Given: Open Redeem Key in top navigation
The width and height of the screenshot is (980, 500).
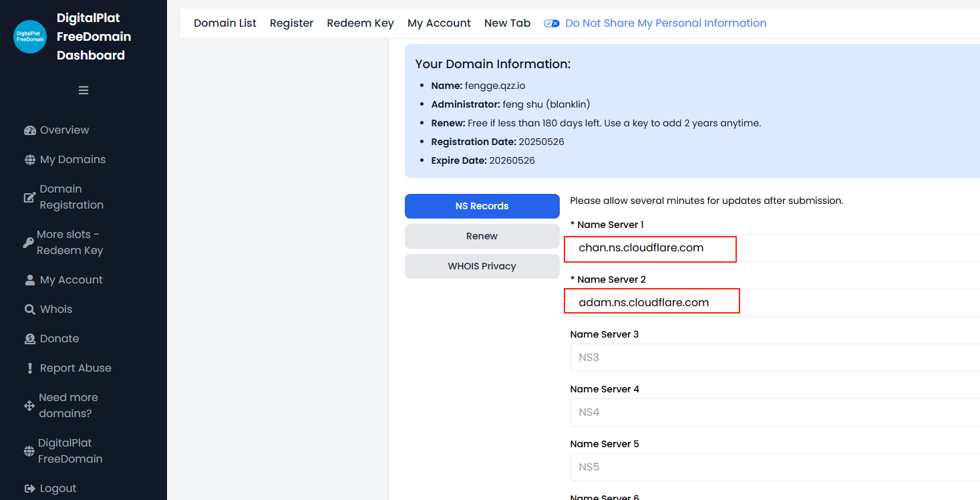Looking at the screenshot, I should [360, 23].
